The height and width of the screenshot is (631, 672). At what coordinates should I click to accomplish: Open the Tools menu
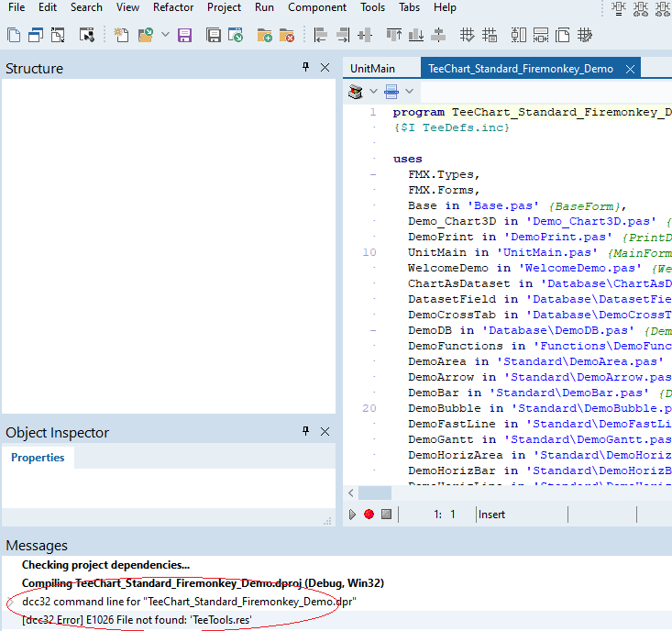[372, 7]
